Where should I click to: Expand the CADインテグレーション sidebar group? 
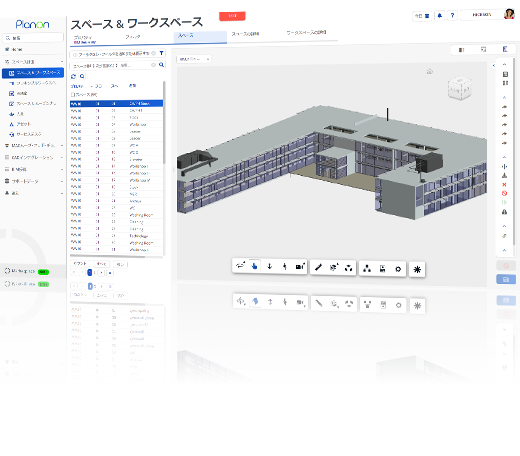coord(62,157)
